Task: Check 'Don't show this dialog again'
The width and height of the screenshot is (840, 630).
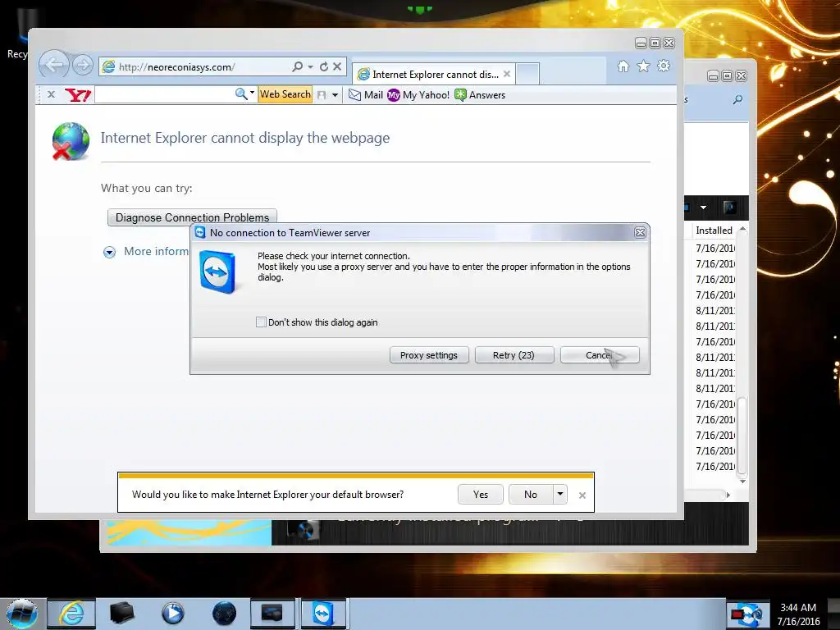Action: click(x=261, y=322)
